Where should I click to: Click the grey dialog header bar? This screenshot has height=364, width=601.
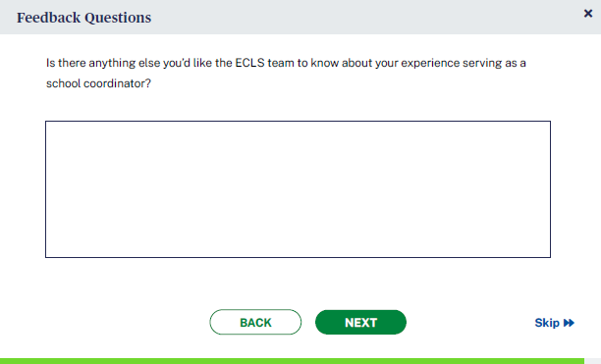(300, 18)
